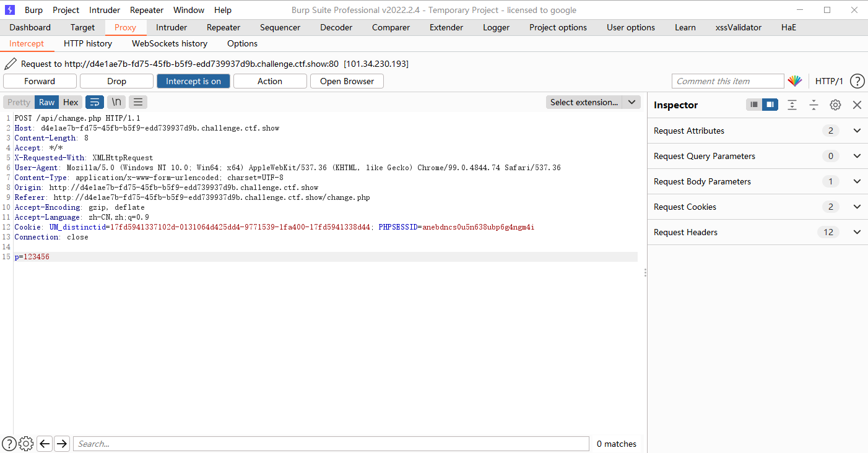Open the User options tab
Image resolution: width=868 pixels, height=453 pixels.
tap(631, 27)
